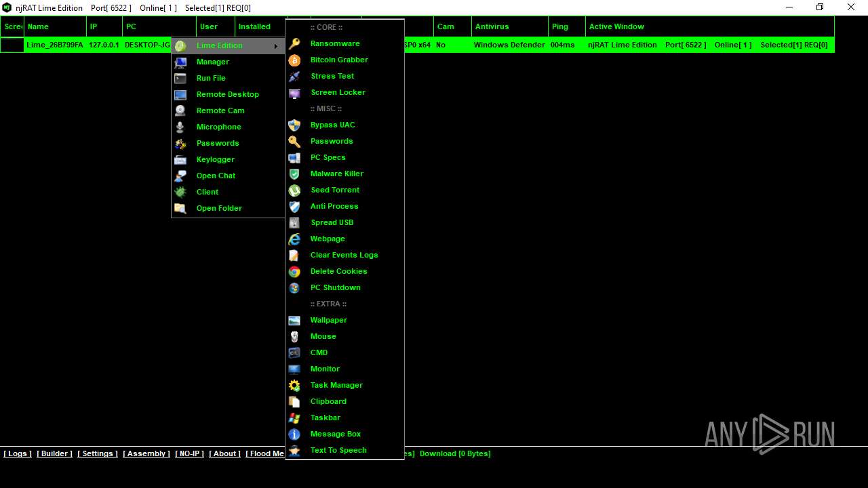Image resolution: width=868 pixels, height=488 pixels.
Task: Click the Seed Torrent icon
Action: [294, 190]
